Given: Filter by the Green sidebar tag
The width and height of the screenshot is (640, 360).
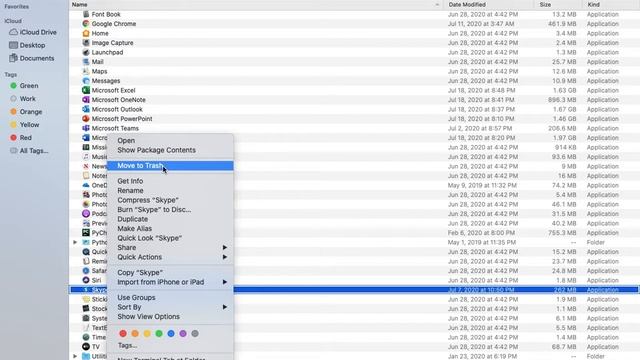Looking at the screenshot, I should pyautogui.click(x=24, y=86).
